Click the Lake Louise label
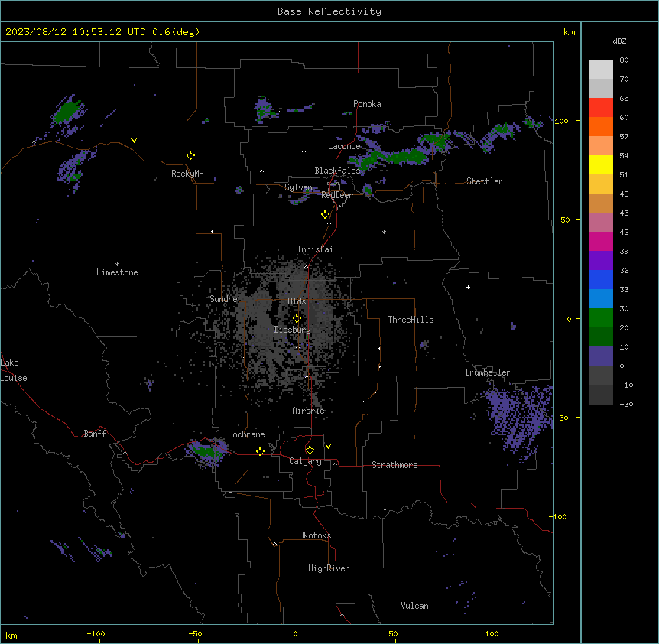 [14, 370]
